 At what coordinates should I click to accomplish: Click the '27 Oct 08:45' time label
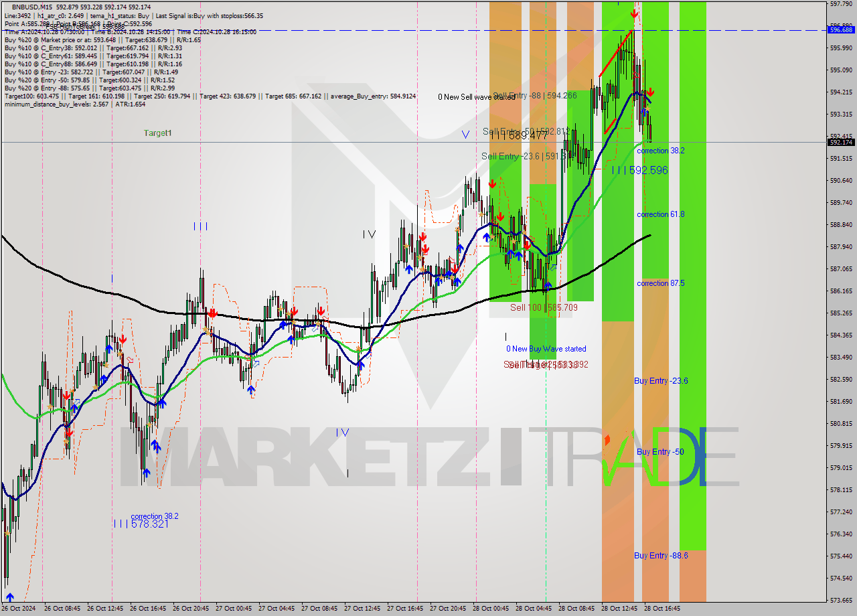tap(319, 609)
